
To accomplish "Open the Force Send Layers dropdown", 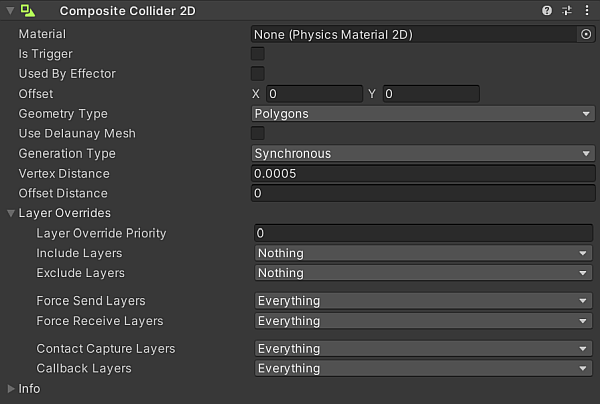I will [424, 301].
